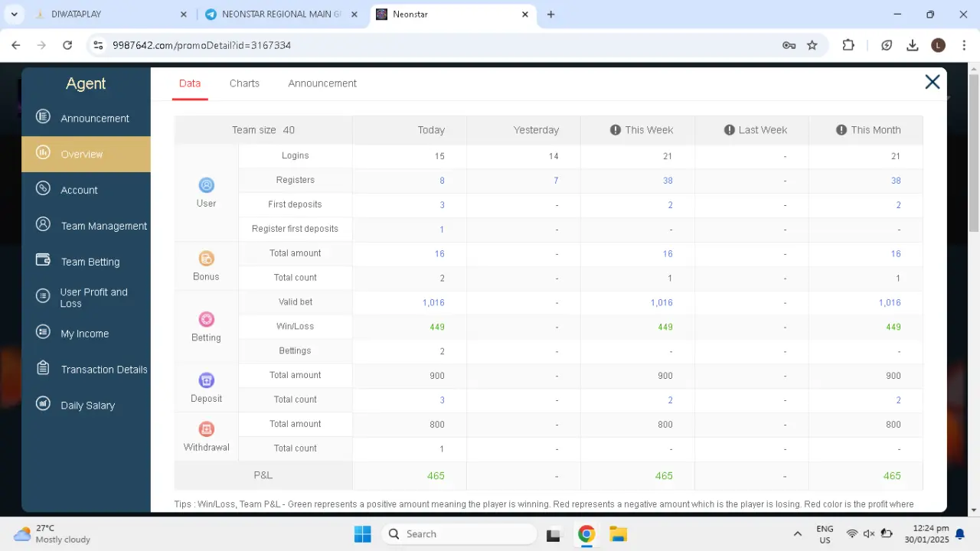Close the active Neonstar browser tab
Screen dimensions: 980x551
coord(525,15)
